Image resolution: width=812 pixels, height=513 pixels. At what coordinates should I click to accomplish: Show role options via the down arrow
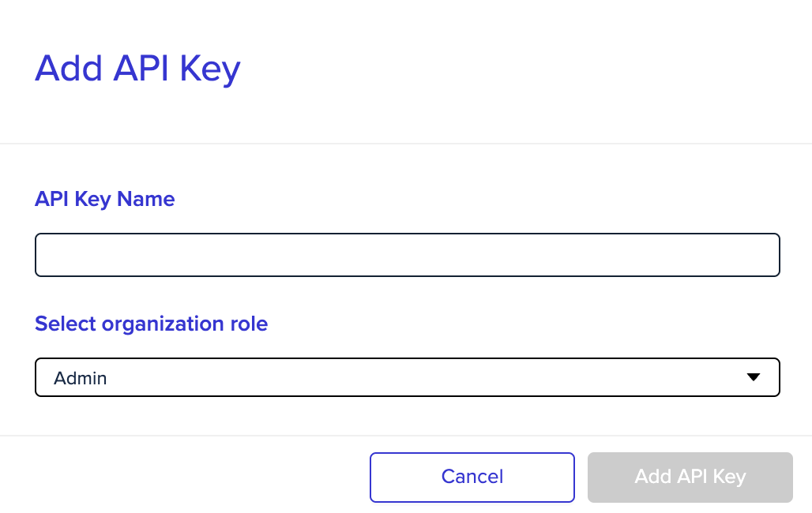click(x=754, y=377)
